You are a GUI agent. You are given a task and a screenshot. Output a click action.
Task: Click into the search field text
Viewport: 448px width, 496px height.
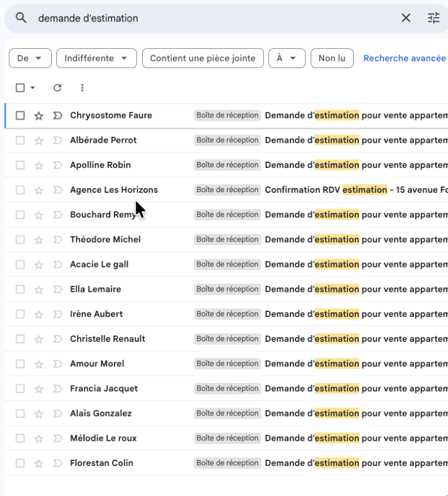pos(173,18)
